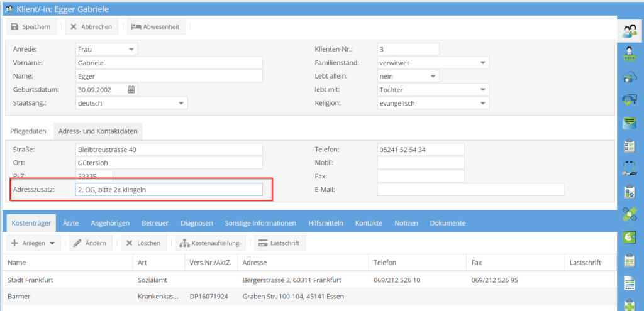The width and height of the screenshot is (644, 311).
Task: Open the Familienstand dropdown
Action: 482,63
